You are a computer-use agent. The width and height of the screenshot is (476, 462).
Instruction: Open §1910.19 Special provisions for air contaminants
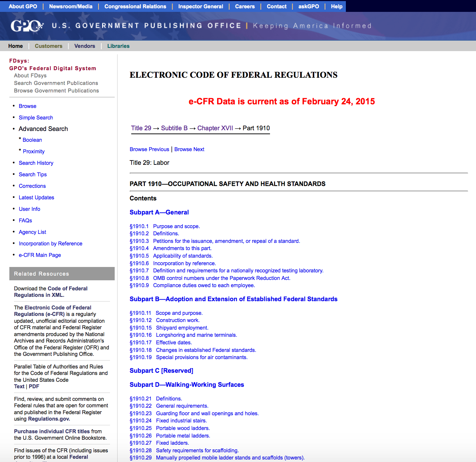189,357
